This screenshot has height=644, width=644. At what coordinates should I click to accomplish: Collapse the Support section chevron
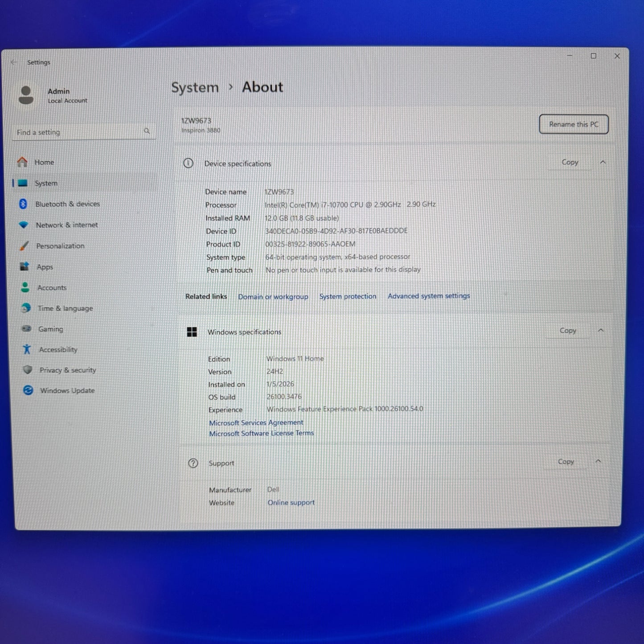(598, 461)
